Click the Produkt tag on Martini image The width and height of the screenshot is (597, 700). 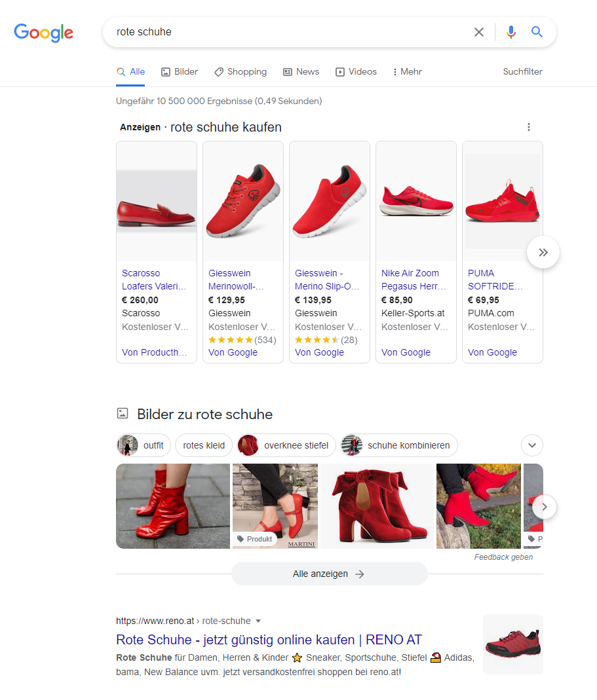click(255, 539)
